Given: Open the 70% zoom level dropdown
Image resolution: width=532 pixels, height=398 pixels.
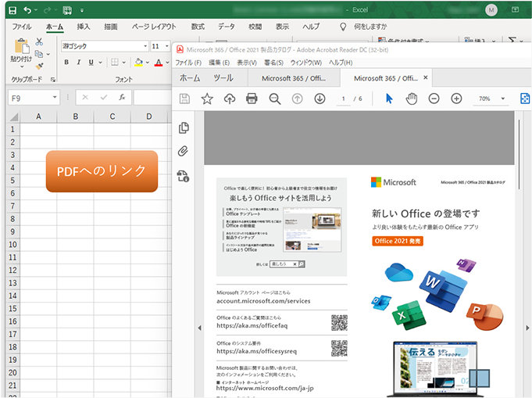Looking at the screenshot, I should pos(503,99).
